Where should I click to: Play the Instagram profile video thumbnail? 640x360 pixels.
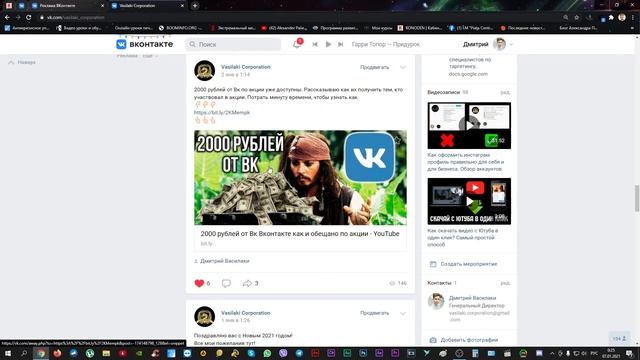pos(469,126)
